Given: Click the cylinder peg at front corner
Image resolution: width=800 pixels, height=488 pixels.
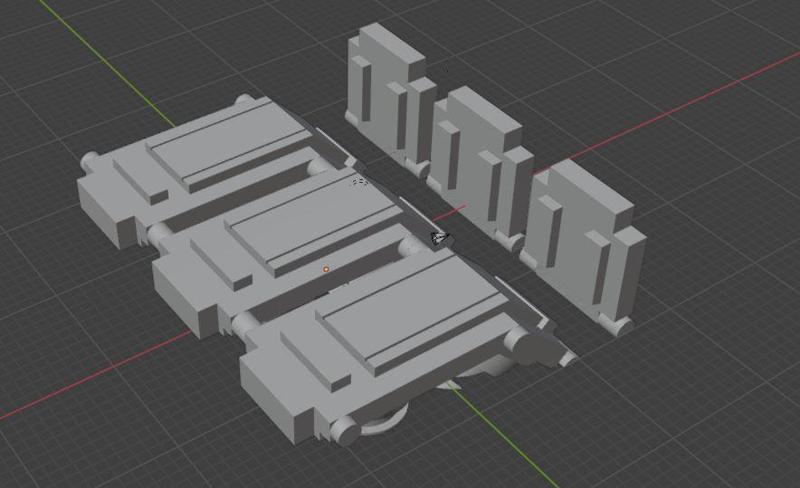Looking at the screenshot, I should pyautogui.click(x=344, y=429).
